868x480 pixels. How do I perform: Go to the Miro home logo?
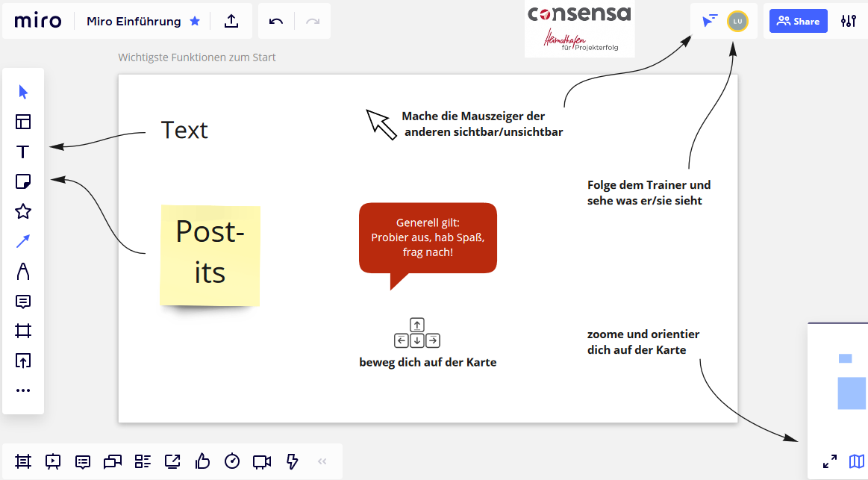coord(37,21)
